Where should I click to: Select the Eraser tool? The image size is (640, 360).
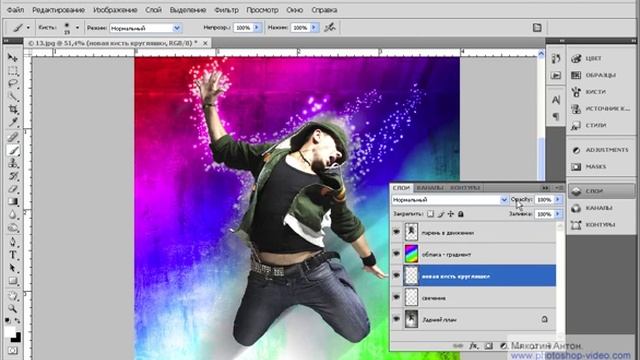pyautogui.click(x=13, y=189)
